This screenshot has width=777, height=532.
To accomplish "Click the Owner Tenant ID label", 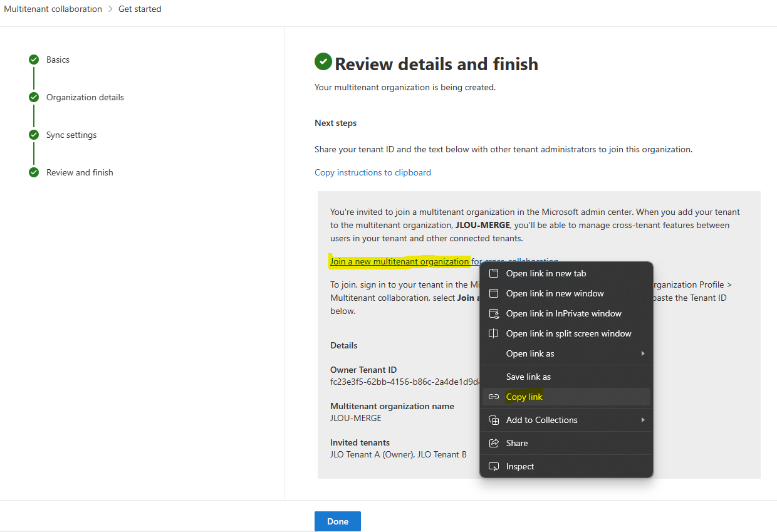I will [x=363, y=370].
